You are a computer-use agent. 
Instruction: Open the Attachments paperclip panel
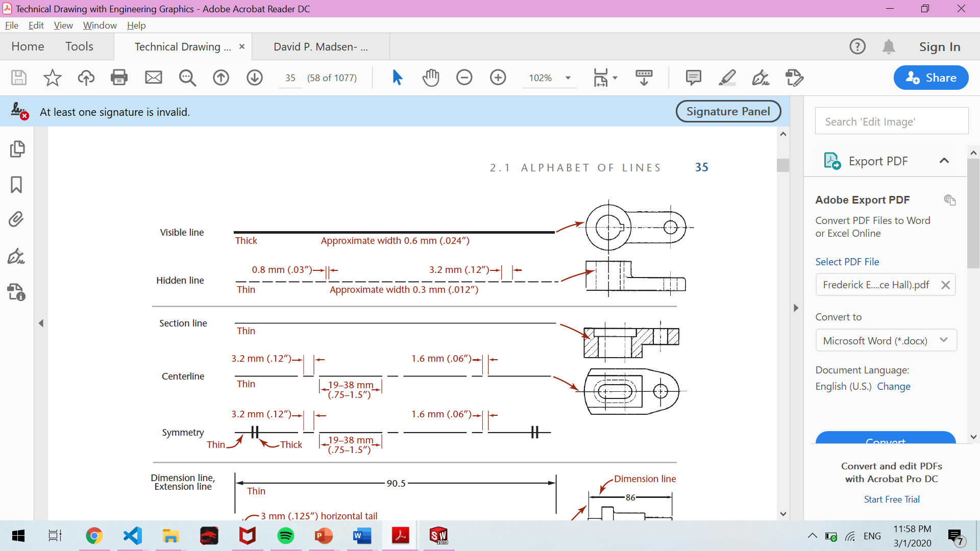point(16,219)
